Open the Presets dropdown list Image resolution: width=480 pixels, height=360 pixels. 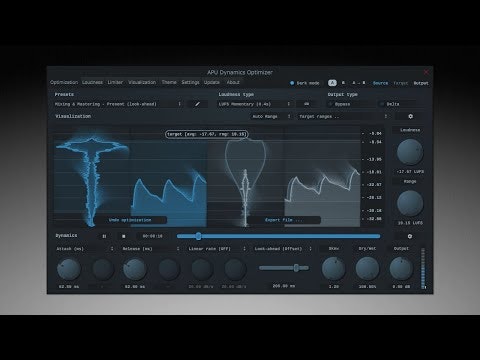118,104
